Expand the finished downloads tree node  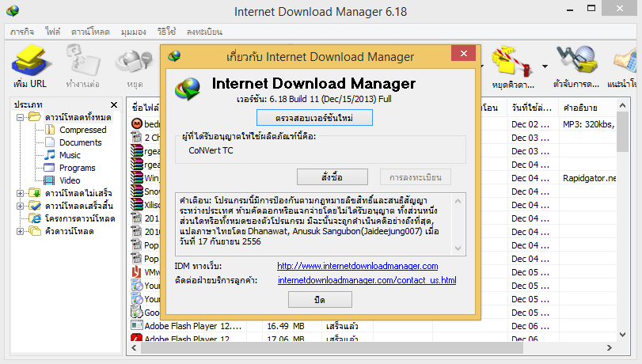(20, 206)
